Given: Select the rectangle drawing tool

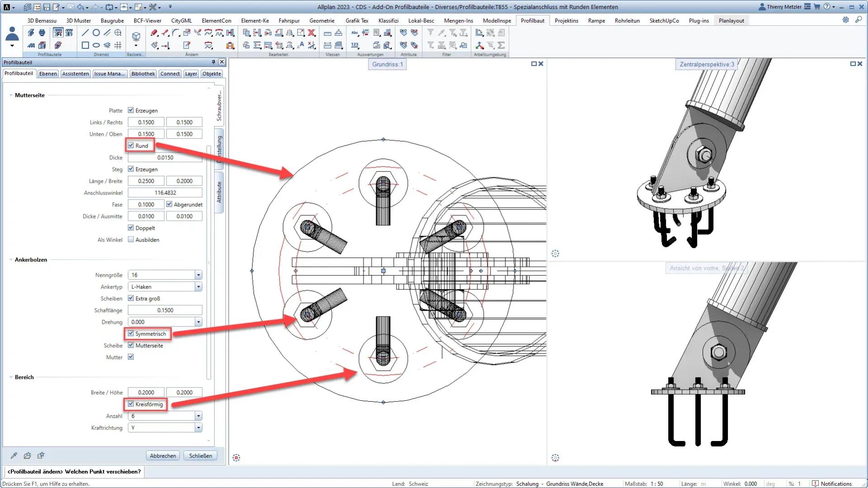Looking at the screenshot, I should (x=85, y=45).
